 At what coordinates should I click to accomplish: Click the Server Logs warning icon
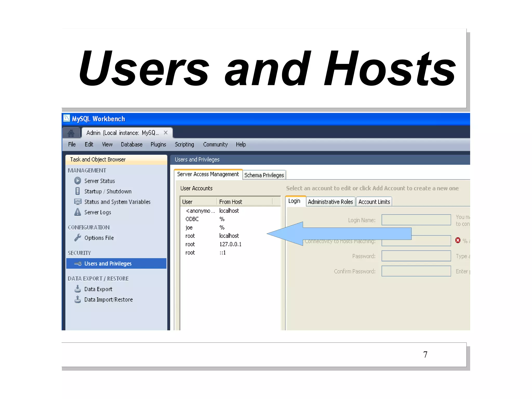click(77, 212)
